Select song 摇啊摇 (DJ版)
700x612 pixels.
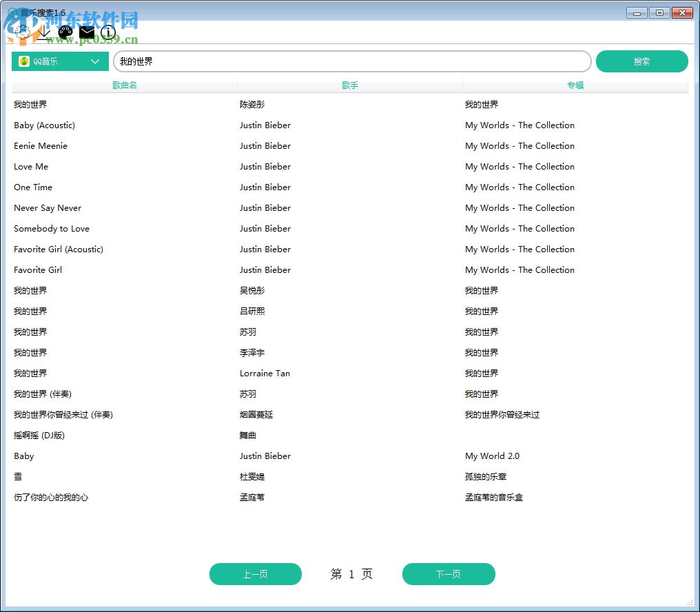[39, 436]
